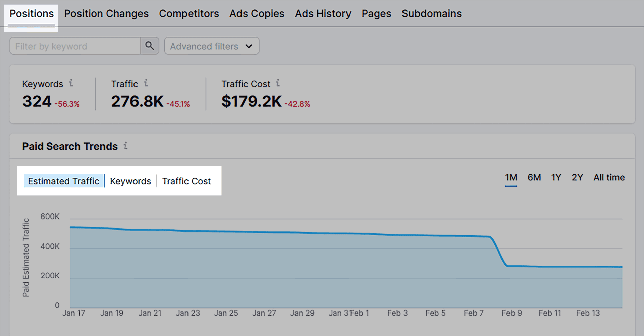
Task: Click info icon next to Paid Search Trends
Action: tap(125, 146)
